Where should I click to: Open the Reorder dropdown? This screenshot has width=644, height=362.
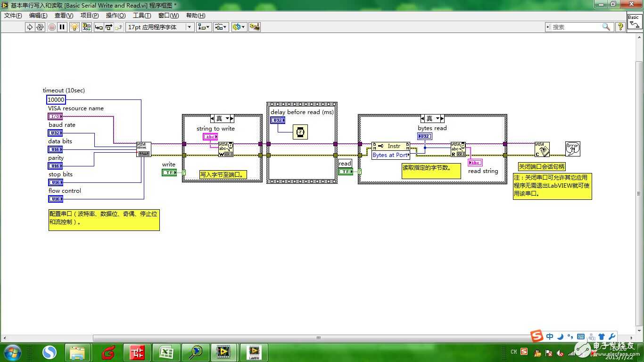click(239, 27)
